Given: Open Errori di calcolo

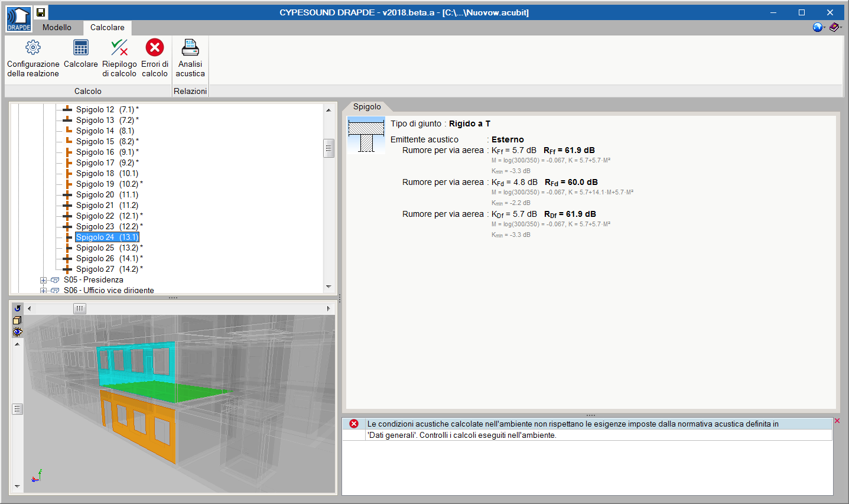Looking at the screenshot, I should point(155,58).
